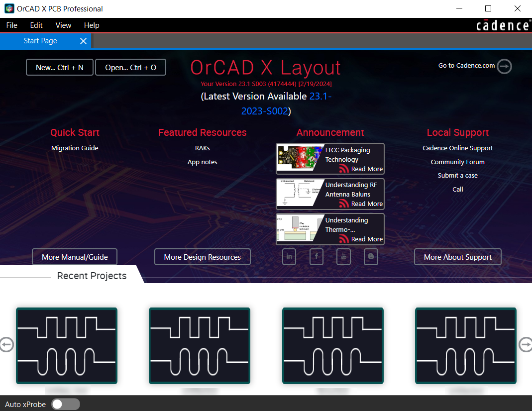The height and width of the screenshot is (411, 532).
Task: Open the Understanding Thermo announcement title
Action: [x=346, y=225]
